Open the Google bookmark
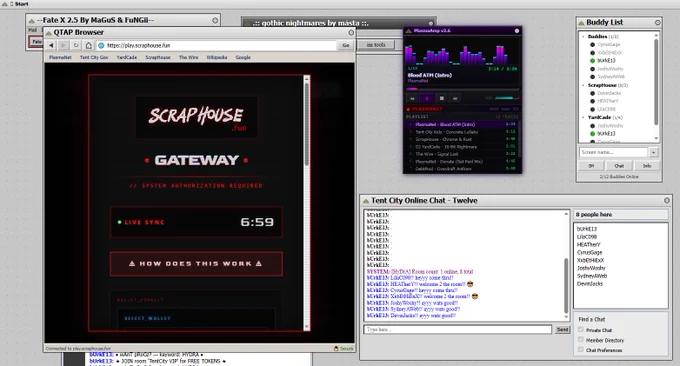 click(243, 57)
